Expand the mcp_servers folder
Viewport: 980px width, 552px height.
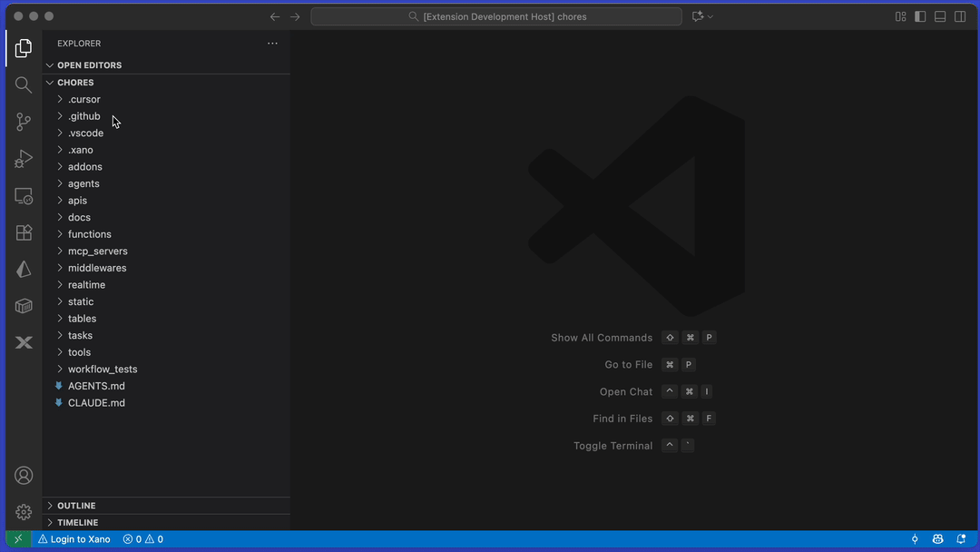[166, 251]
